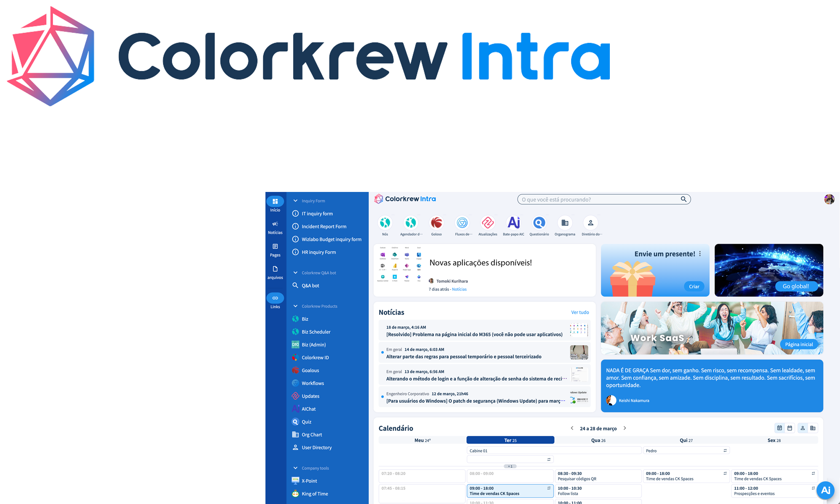This screenshot has width=840, height=504.
Task: Collapse the Colorkrew Products section
Action: click(295, 306)
